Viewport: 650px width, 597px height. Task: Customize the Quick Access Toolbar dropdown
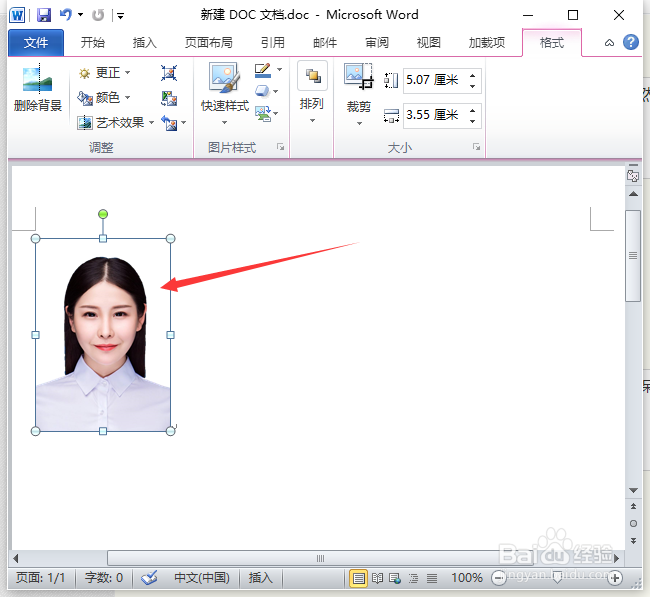pyautogui.click(x=121, y=16)
